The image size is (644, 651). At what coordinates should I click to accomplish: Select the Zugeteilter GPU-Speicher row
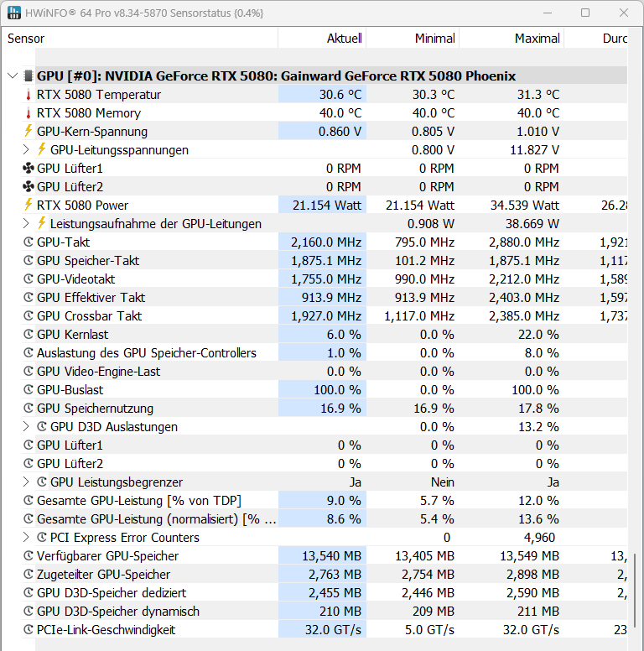325,574
